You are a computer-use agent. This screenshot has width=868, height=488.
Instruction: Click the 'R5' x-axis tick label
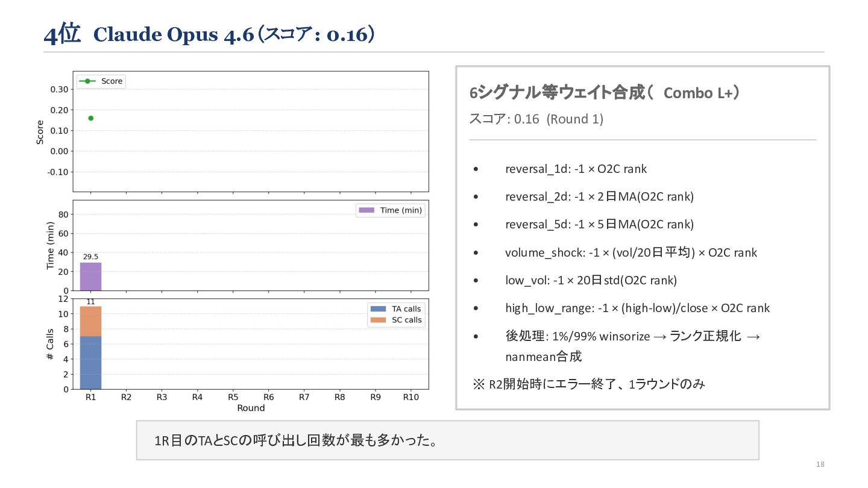point(233,398)
